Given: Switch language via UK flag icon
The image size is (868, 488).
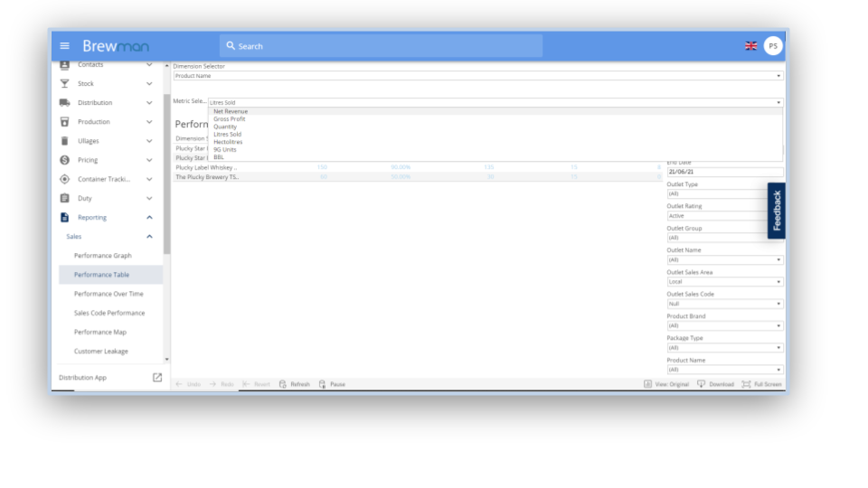Looking at the screenshot, I should [x=750, y=46].
